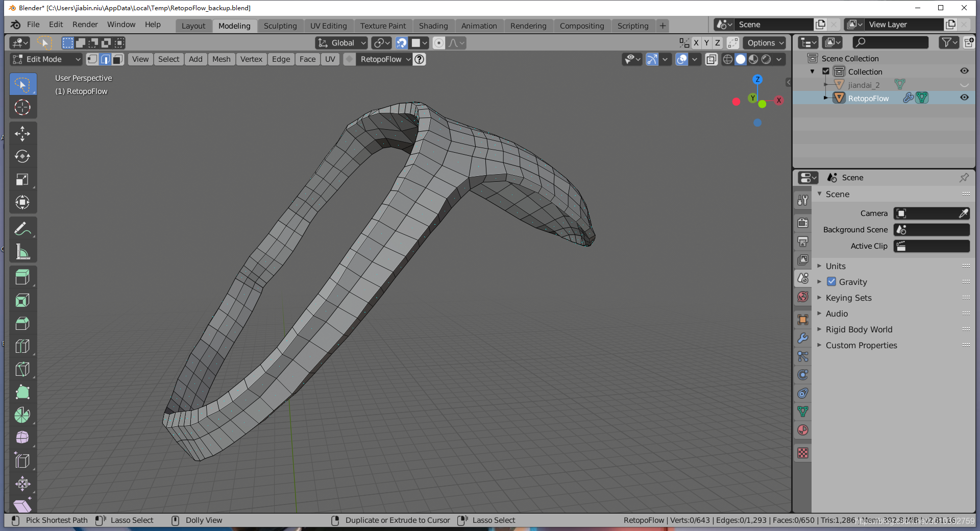Hide the Collection in viewport
This screenshot has height=531, width=980.
tap(964, 71)
